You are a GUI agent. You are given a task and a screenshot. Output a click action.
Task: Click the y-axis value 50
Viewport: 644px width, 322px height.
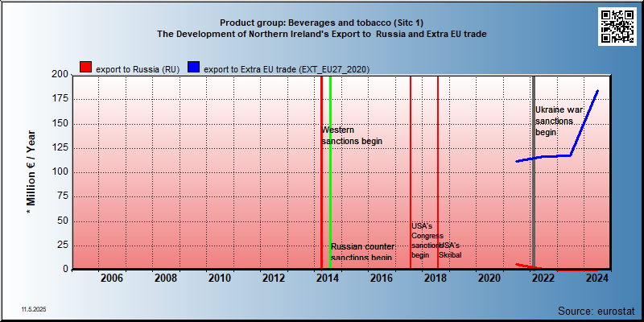[x=63, y=221]
